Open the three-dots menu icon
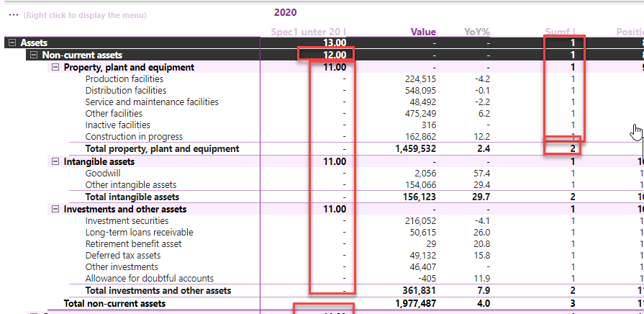644x314 pixels. tap(14, 15)
